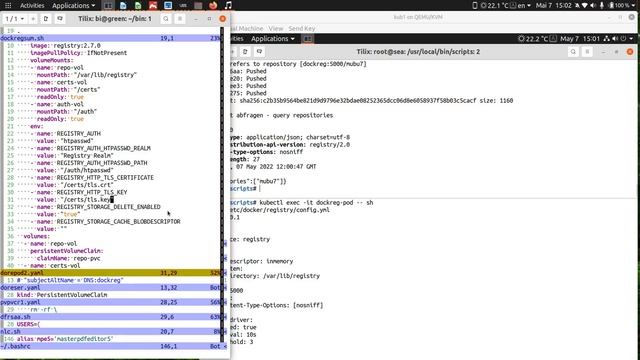Open the virtual machine manager launcher
Screen dimensions: 640x360
point(183,5)
